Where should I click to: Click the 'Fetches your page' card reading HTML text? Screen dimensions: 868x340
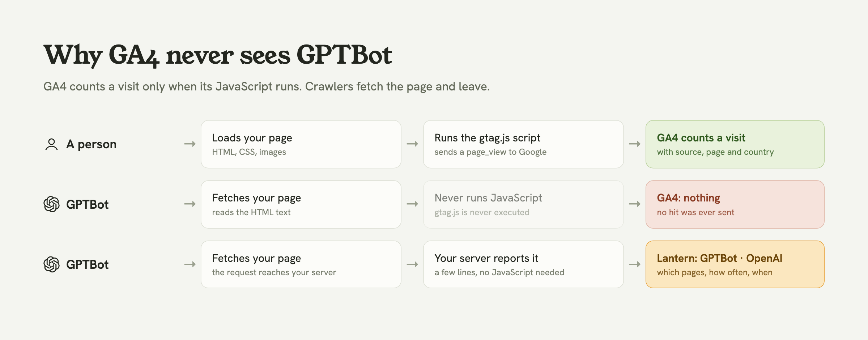click(x=301, y=204)
